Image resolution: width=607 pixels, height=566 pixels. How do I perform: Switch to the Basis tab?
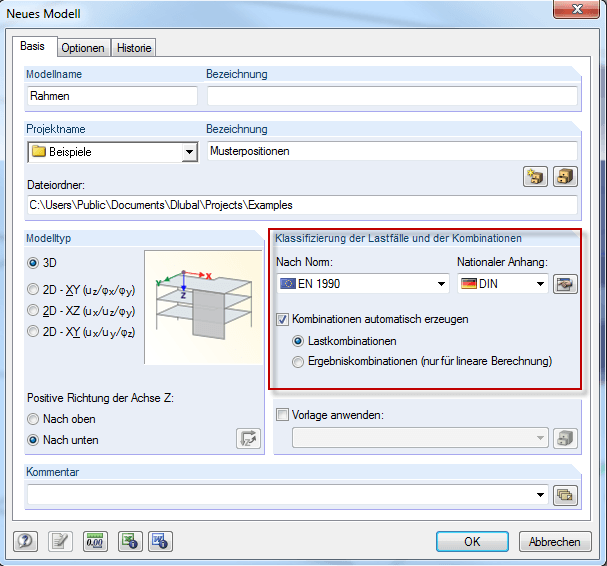(x=33, y=46)
